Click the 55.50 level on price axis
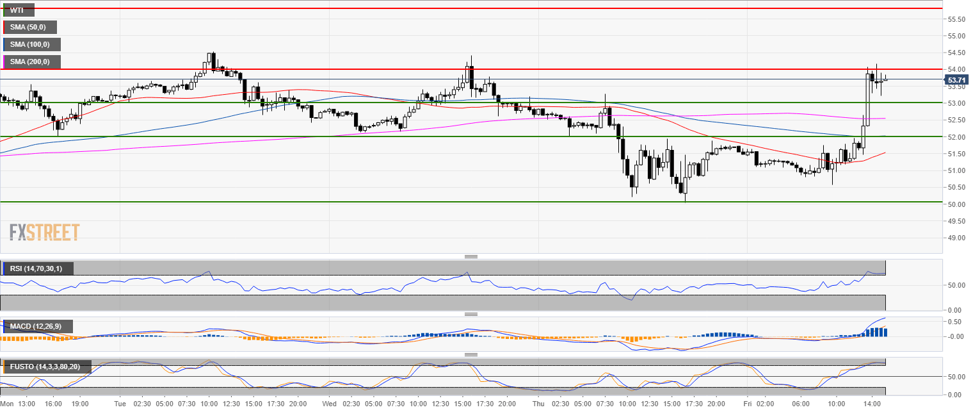The width and height of the screenshot is (980, 412). (956, 19)
